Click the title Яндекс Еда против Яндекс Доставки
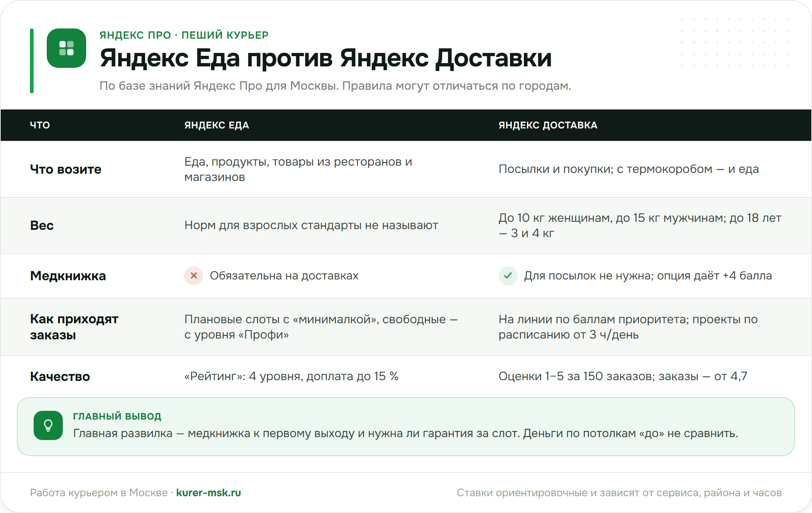 click(326, 58)
